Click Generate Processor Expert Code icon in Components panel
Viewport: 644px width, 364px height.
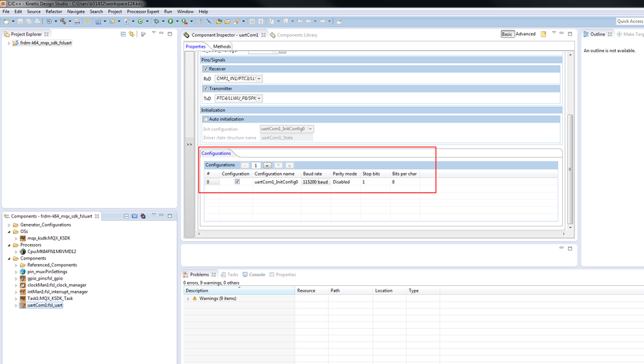[x=143, y=216]
